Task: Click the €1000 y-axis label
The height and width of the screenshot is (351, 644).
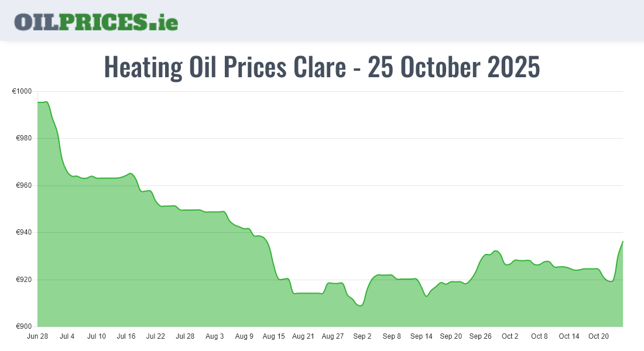Action: pos(23,91)
